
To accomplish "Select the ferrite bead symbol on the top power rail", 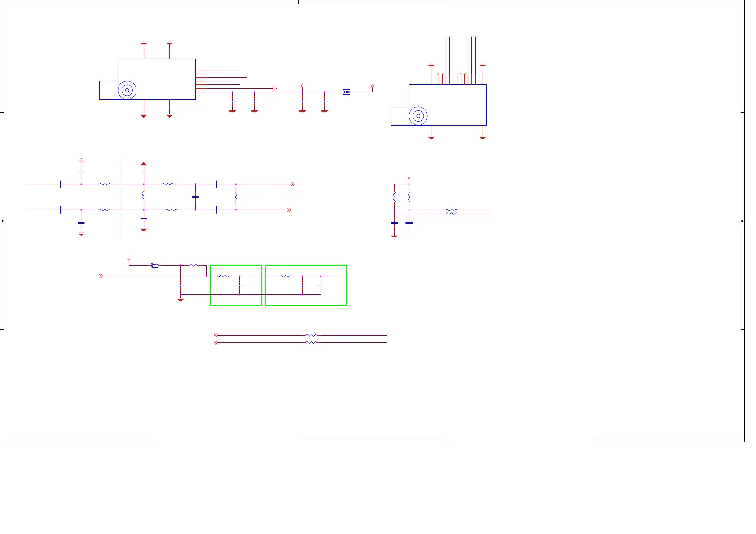I will (x=347, y=92).
